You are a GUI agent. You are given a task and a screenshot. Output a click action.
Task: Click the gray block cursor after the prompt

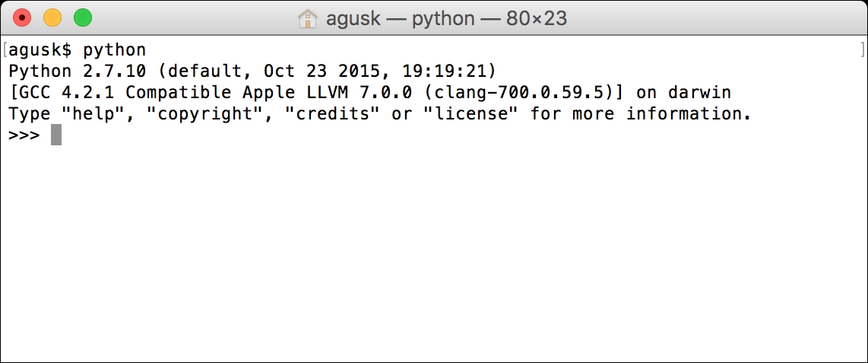coord(56,135)
